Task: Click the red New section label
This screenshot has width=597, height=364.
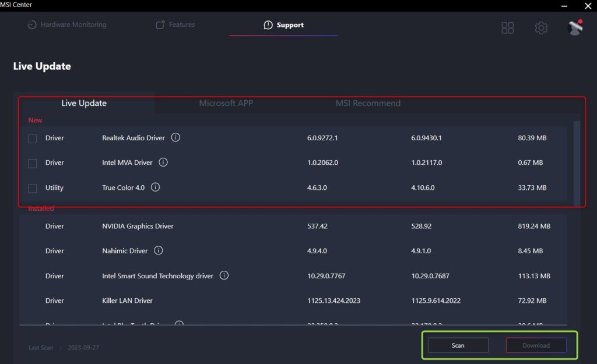Action: (35, 120)
